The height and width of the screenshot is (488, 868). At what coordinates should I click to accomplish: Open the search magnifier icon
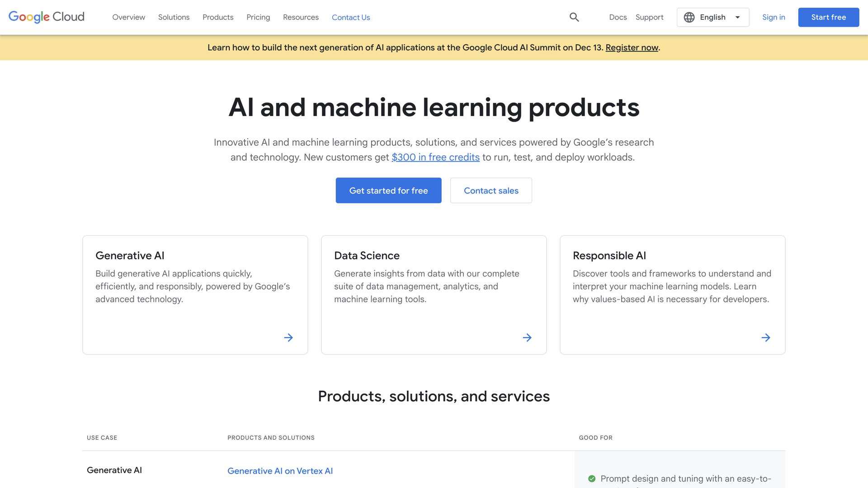click(x=574, y=17)
